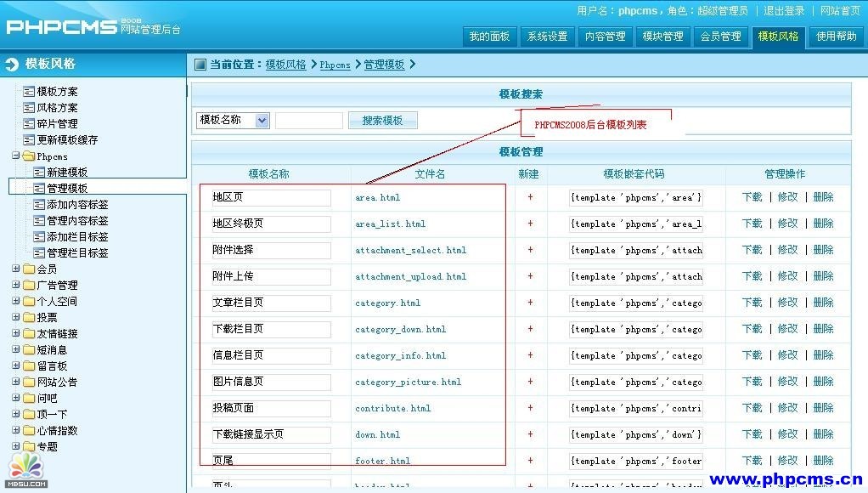The height and width of the screenshot is (493, 868).
Task: Expand the 会员 folder in sidebar
Action: [16, 269]
